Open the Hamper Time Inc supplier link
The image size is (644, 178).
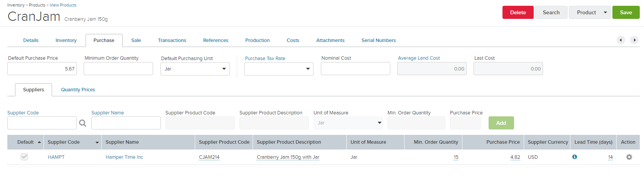pos(124,157)
